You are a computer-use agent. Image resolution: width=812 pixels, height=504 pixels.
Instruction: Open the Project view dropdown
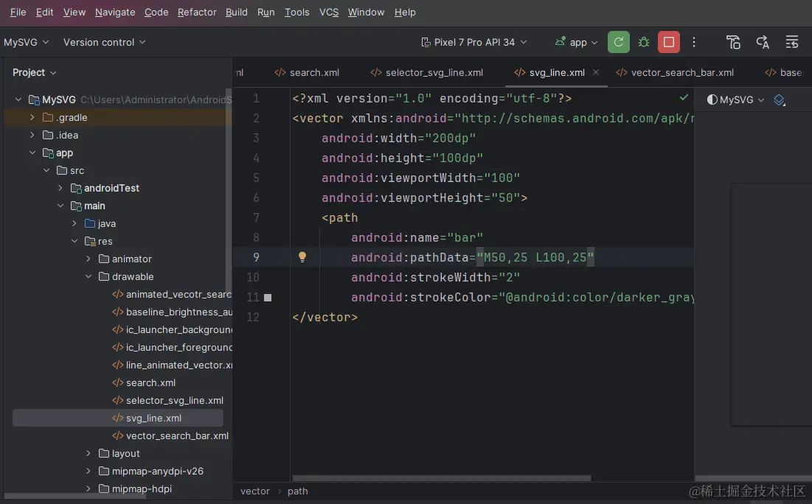pos(34,72)
